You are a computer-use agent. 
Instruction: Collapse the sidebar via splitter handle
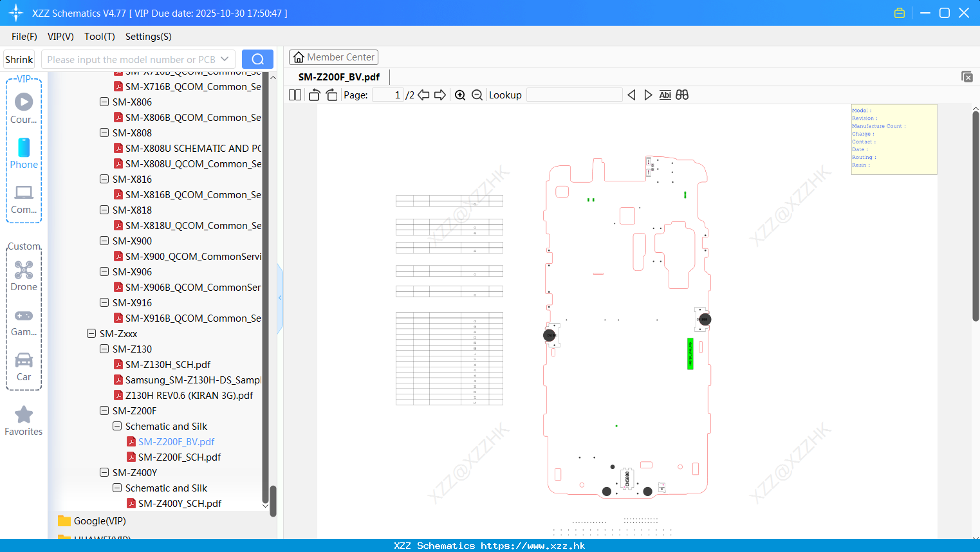coord(280,298)
